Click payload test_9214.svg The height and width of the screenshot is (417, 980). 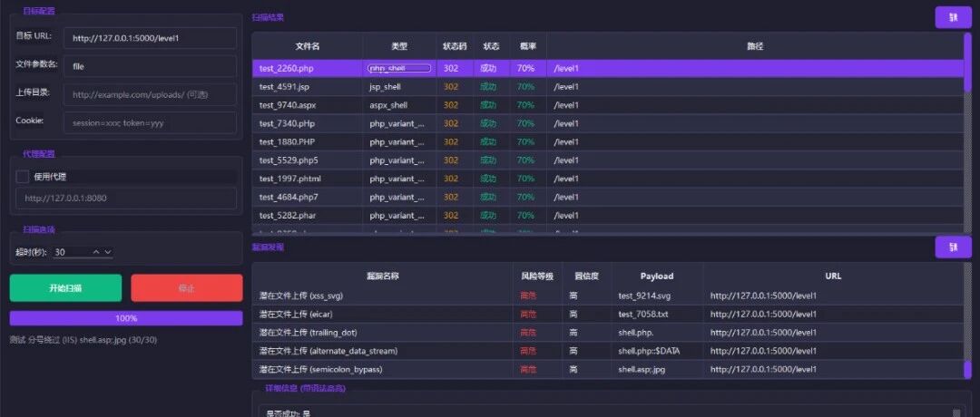(x=644, y=296)
